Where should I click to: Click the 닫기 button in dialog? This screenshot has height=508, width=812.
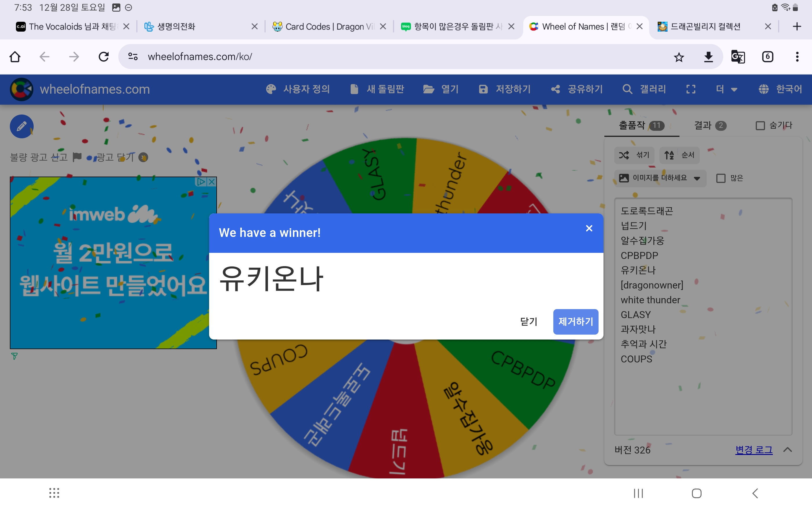(528, 322)
